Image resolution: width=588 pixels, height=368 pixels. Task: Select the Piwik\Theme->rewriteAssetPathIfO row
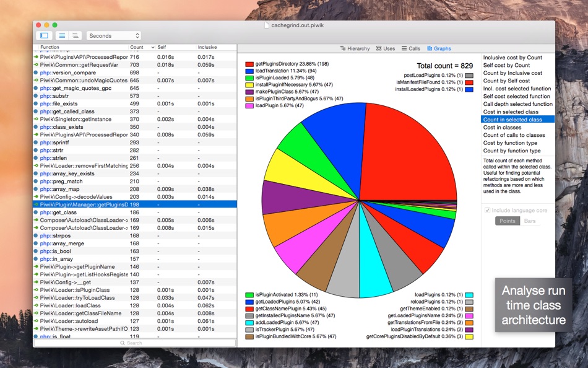pos(135,328)
